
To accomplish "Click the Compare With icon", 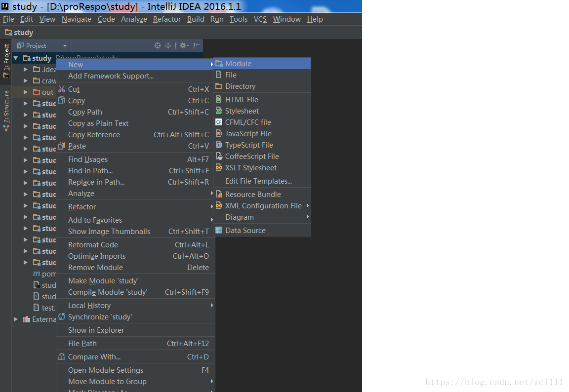I will (x=62, y=356).
